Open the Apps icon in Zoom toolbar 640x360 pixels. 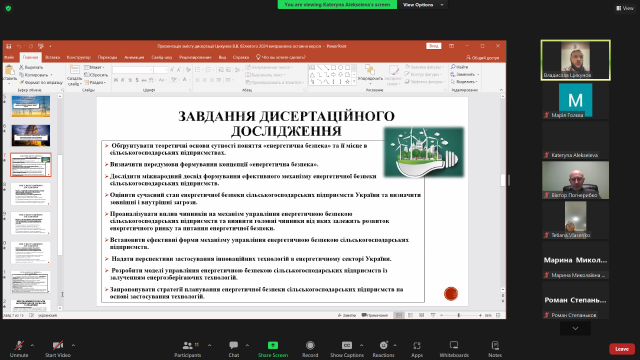(417, 345)
